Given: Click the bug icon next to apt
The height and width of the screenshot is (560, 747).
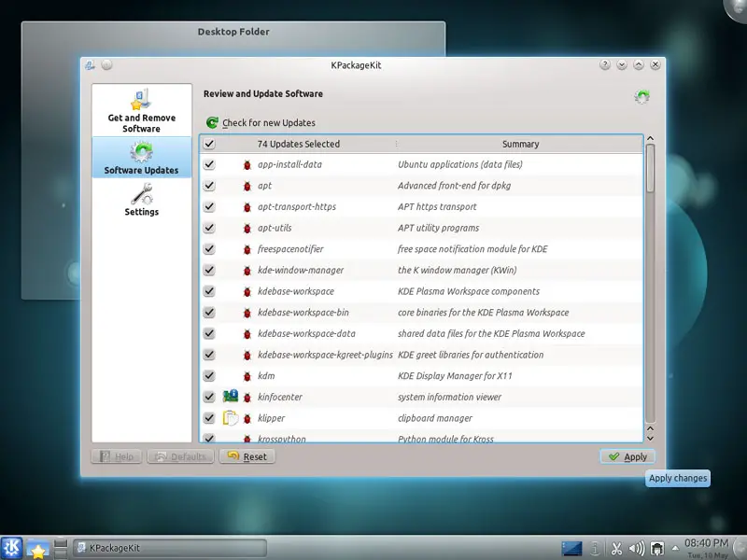Looking at the screenshot, I should (247, 186).
